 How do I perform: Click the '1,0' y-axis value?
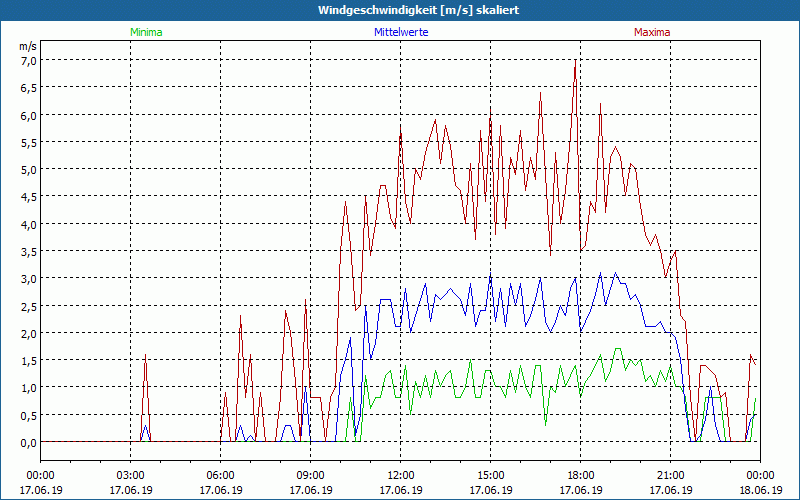coord(29,388)
